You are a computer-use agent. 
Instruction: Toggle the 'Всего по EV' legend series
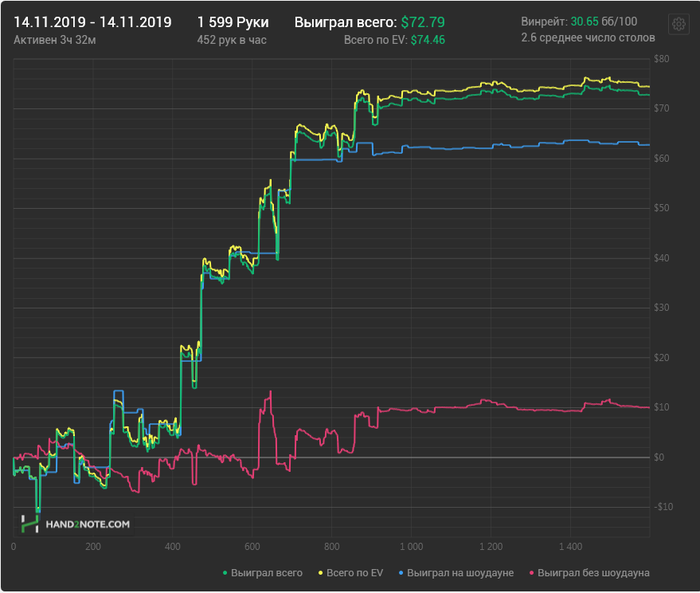click(350, 573)
